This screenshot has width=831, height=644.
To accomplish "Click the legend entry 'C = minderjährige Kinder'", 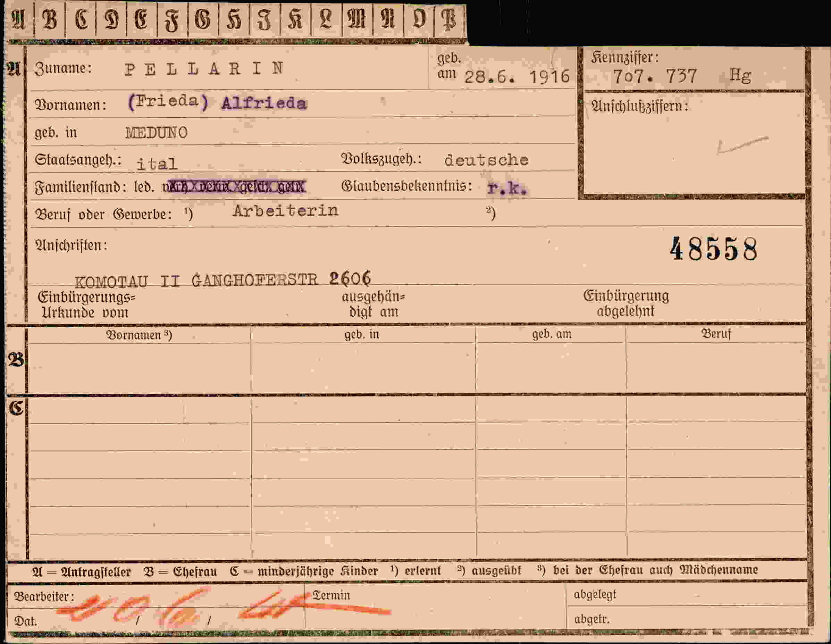I will tap(304, 572).
